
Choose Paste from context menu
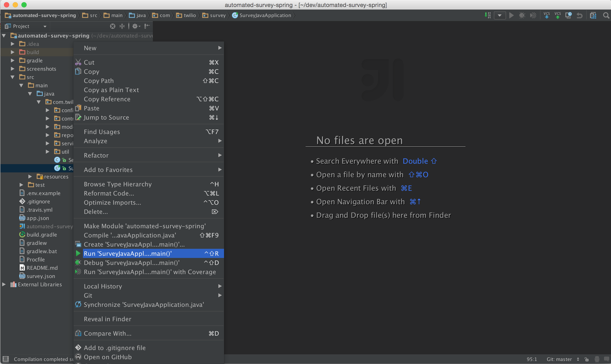click(x=149, y=108)
